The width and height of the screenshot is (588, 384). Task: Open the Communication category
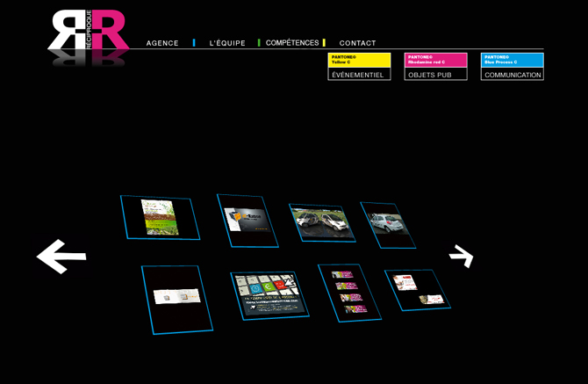coord(512,75)
